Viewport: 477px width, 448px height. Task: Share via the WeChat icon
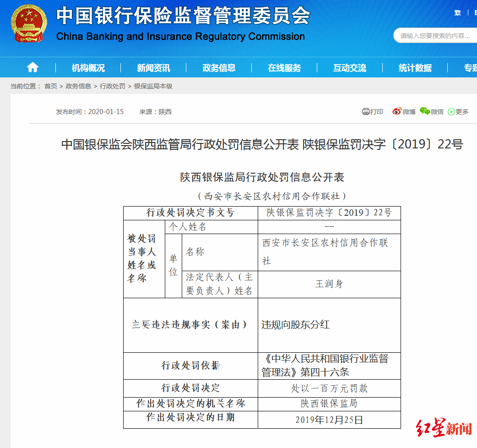425,111
